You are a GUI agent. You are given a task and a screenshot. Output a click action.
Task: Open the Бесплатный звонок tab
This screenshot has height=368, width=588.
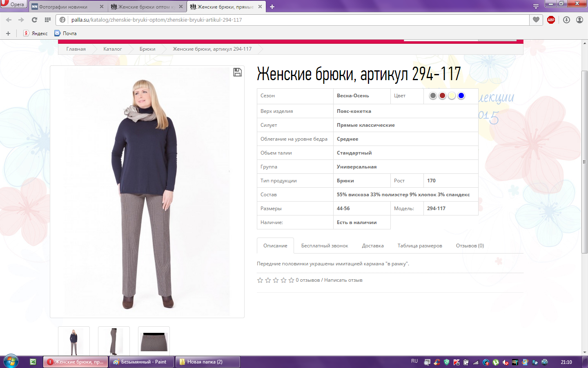[x=325, y=246]
